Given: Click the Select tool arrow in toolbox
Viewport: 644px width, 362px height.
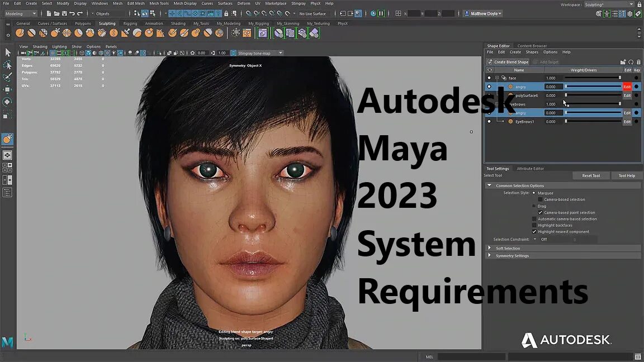Looking at the screenshot, I should [7, 52].
